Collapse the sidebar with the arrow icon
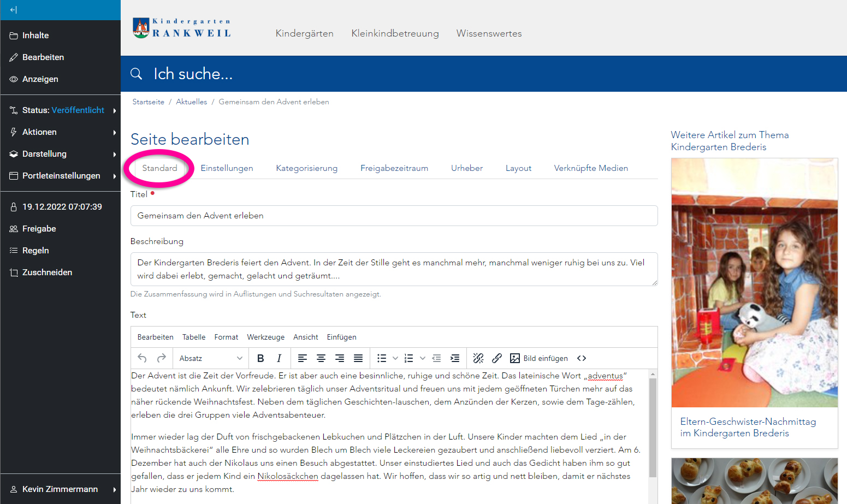The image size is (847, 504). pos(14,10)
